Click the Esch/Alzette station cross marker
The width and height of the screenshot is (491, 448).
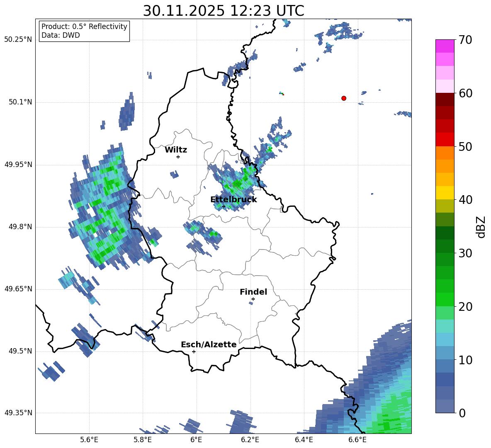tap(194, 351)
